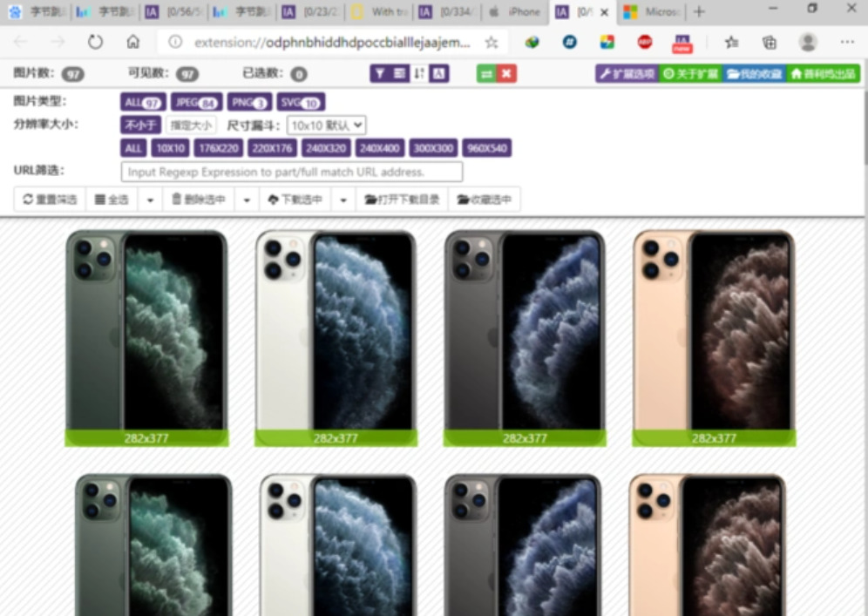
Task: Filter image type by JPEG 84
Action: [x=196, y=103]
